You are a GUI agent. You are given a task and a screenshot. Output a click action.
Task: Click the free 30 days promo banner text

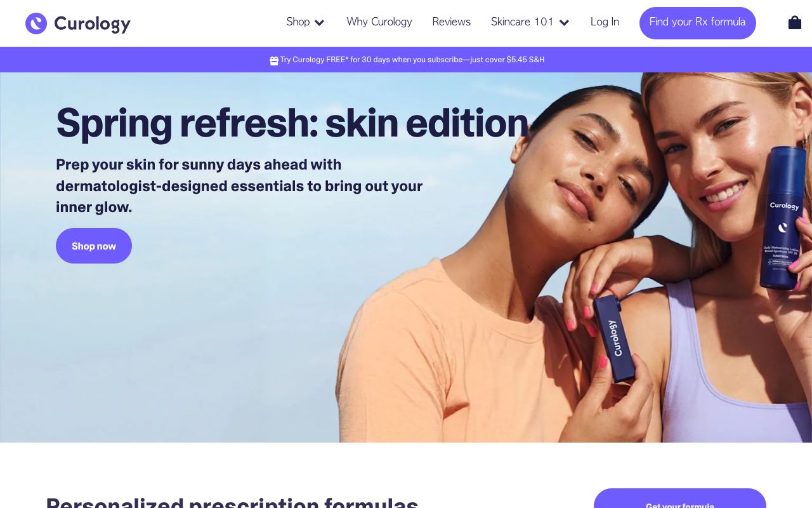pos(412,60)
